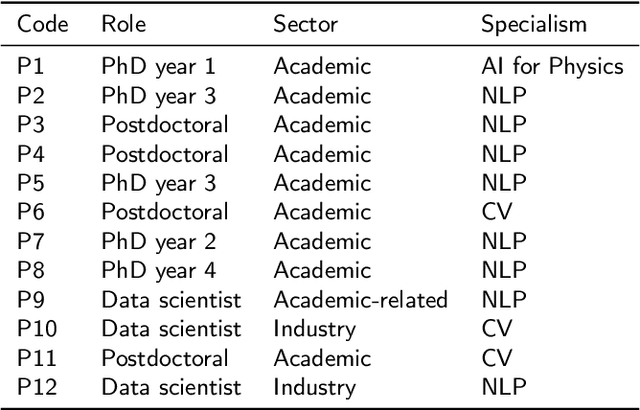Image resolution: width=640 pixels, height=410 pixels.
Task: Click the 'Academic-related' sector cell
Action: tap(360, 299)
